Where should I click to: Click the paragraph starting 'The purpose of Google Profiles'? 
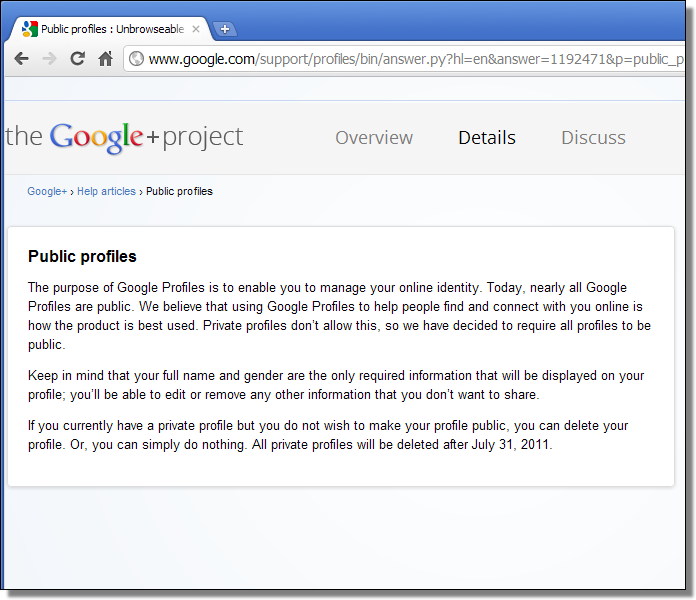[340, 316]
